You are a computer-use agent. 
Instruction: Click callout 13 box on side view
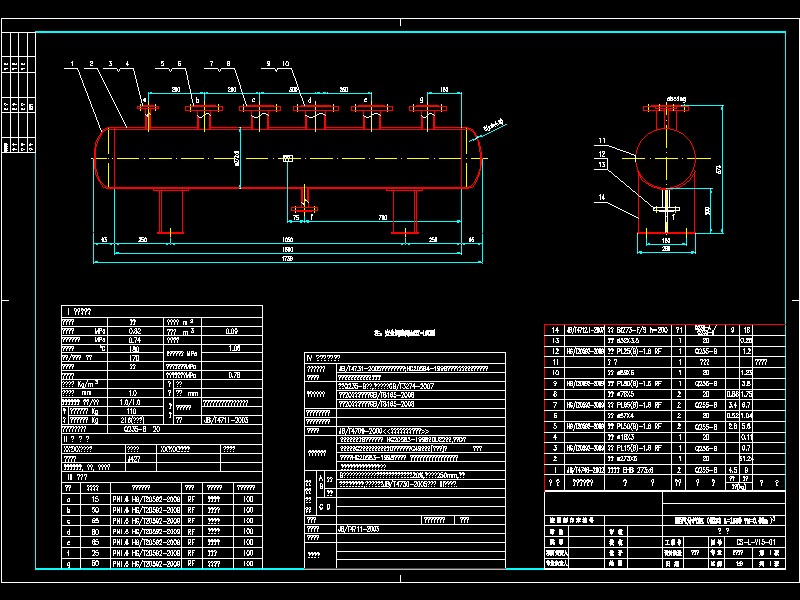(x=602, y=164)
